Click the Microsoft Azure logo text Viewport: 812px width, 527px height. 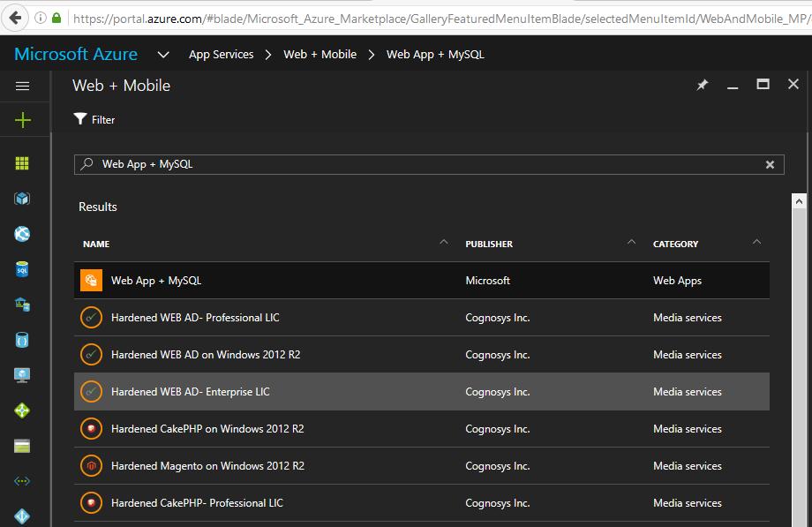(76, 54)
